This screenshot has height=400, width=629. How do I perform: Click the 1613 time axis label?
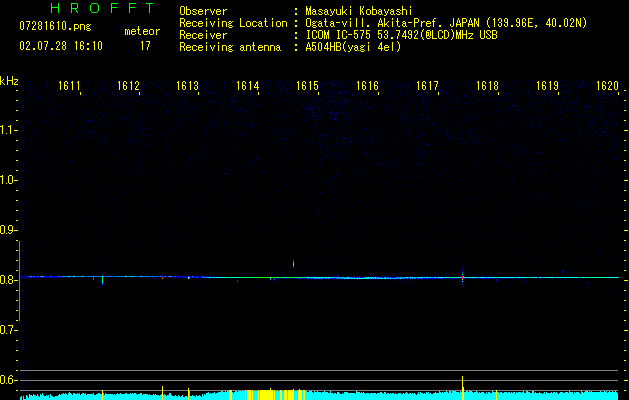[188, 85]
